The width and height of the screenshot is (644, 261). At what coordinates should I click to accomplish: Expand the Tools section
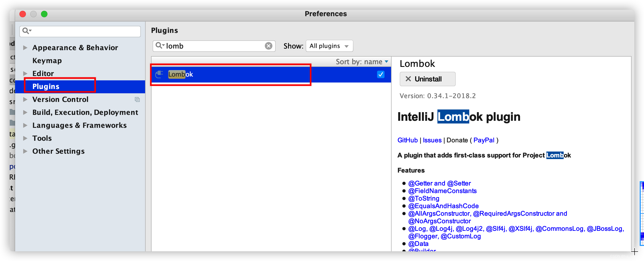25,138
